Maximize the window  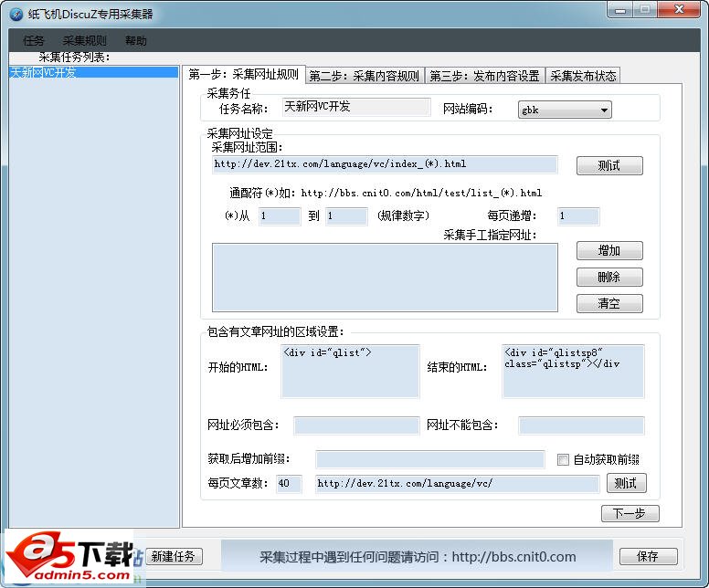coord(645,10)
